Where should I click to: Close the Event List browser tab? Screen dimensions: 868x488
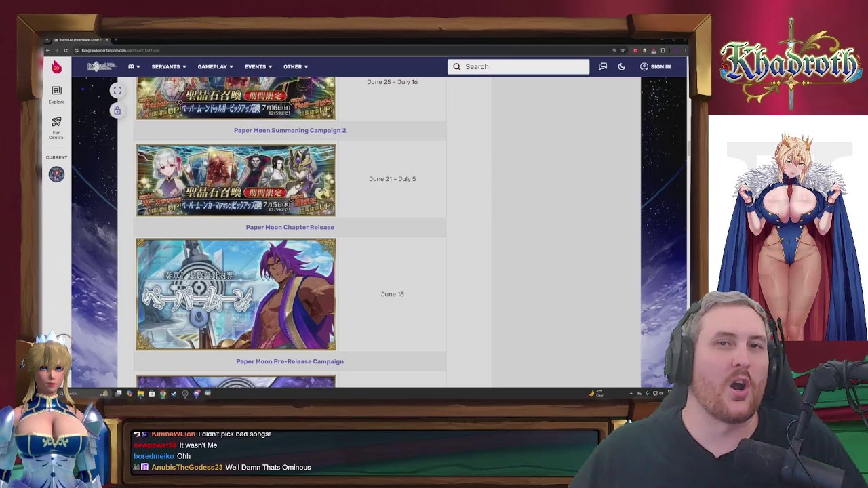[x=107, y=40]
